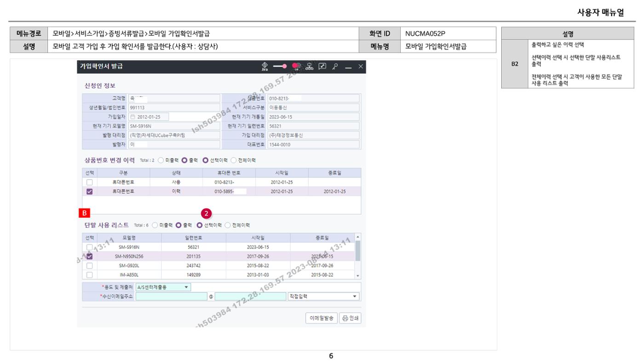
Task: Click the 현재 기기 일련번호 field 56321
Action: click(x=313, y=126)
